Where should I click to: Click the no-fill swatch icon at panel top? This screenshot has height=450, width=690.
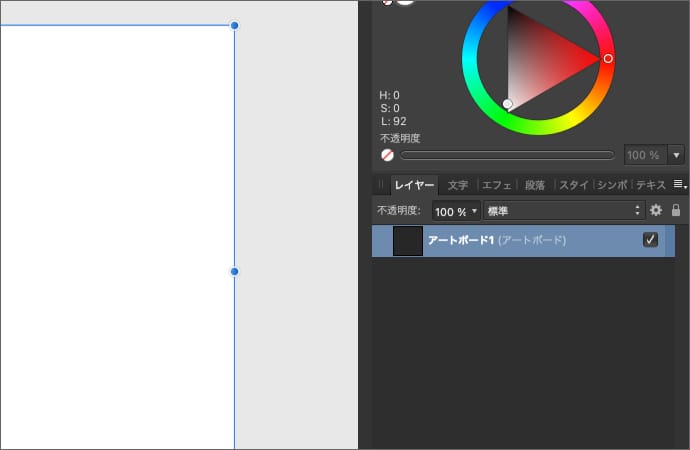point(387,2)
